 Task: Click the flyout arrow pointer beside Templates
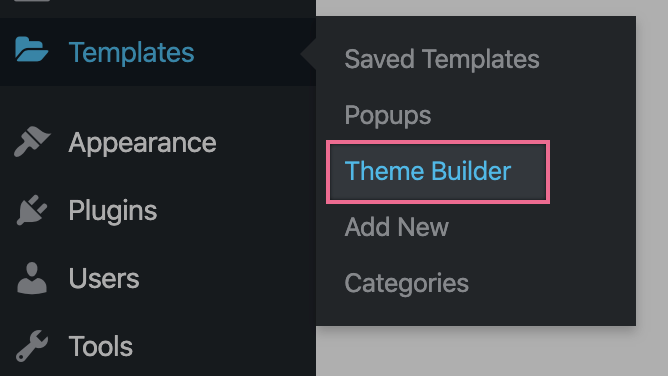pyautogui.click(x=308, y=54)
